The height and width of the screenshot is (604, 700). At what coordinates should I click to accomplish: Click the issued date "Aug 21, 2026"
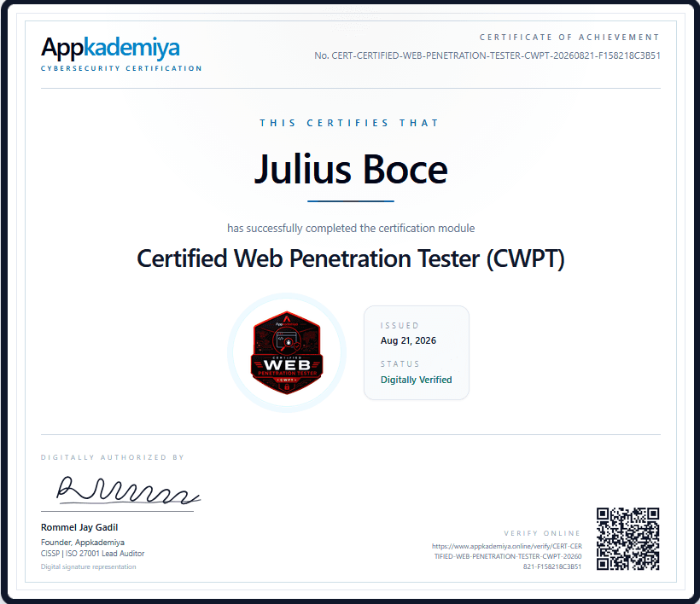click(x=408, y=340)
